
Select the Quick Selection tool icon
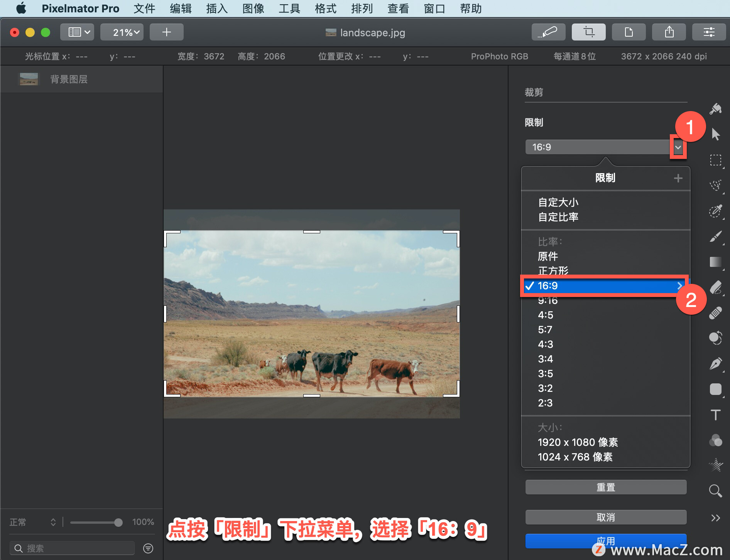716,186
